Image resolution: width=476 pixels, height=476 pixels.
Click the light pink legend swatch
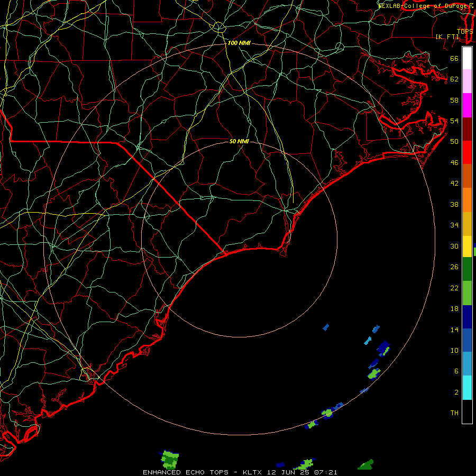(467, 81)
